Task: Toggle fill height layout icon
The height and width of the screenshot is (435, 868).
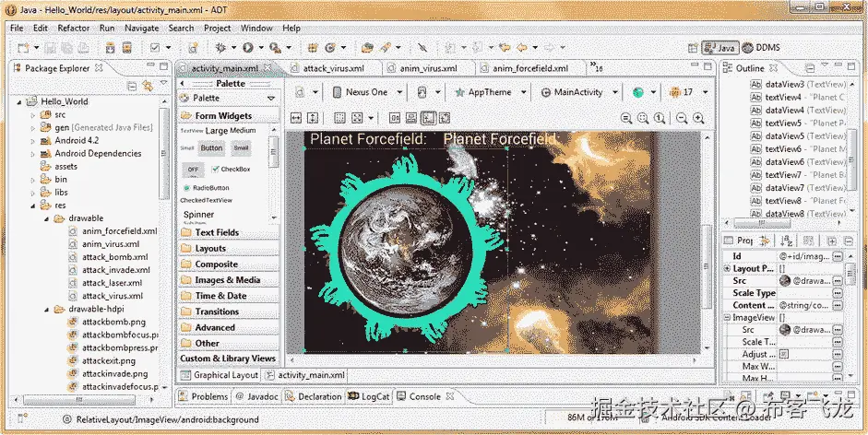Action: 312,118
